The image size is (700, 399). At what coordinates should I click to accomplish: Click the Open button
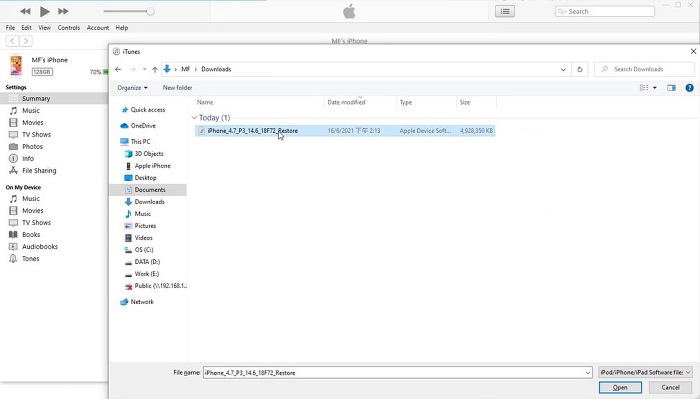[x=620, y=387]
